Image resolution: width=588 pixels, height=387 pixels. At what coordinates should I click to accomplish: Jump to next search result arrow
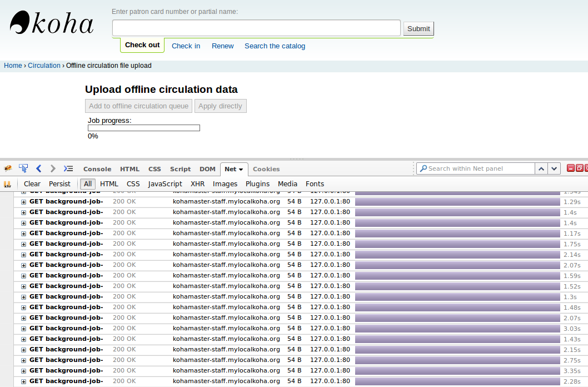pos(554,168)
